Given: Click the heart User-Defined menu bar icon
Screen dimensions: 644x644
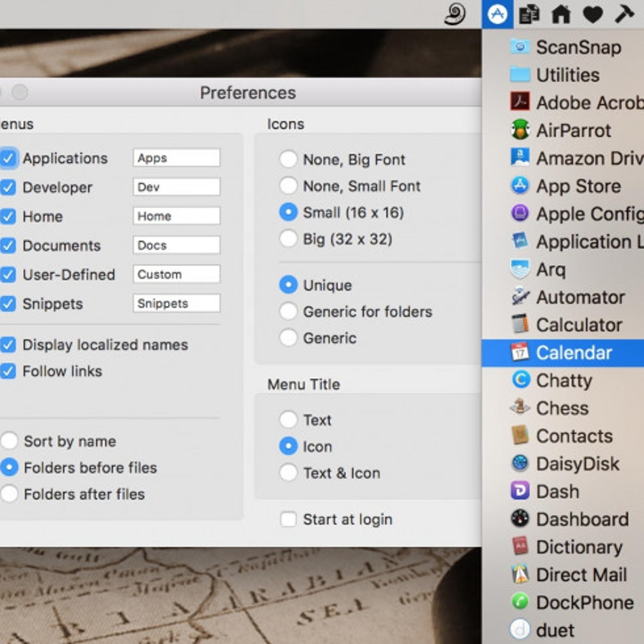Looking at the screenshot, I should pyautogui.click(x=592, y=14).
